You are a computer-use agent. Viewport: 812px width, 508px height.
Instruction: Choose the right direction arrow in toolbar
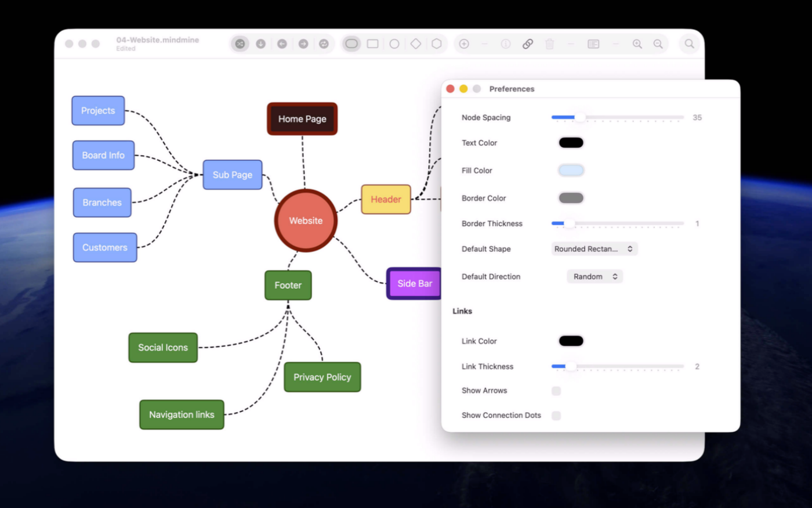click(303, 44)
